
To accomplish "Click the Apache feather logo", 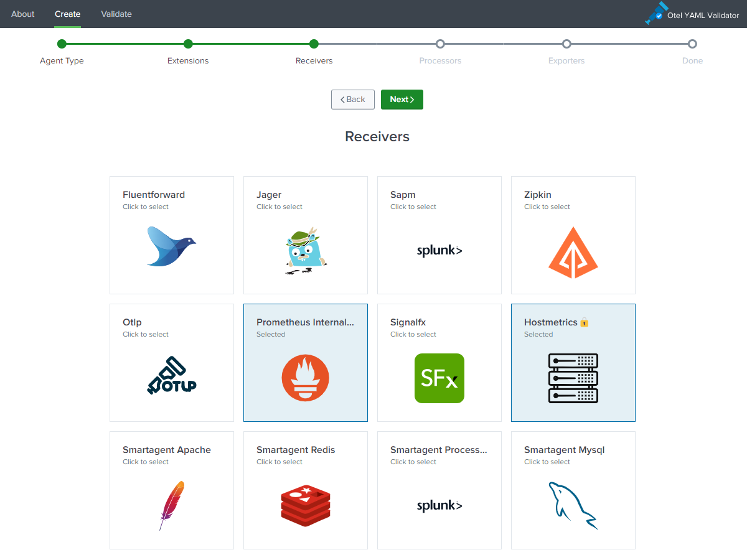I will [x=172, y=505].
